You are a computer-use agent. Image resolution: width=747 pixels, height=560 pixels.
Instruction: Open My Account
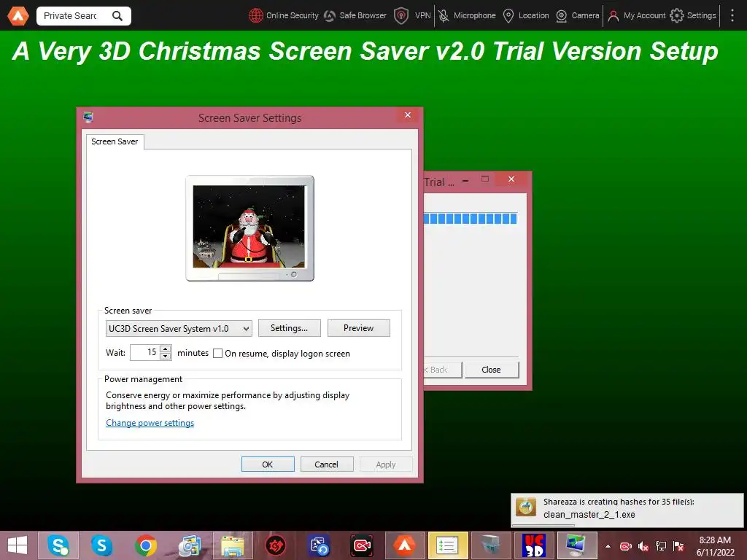(x=637, y=16)
